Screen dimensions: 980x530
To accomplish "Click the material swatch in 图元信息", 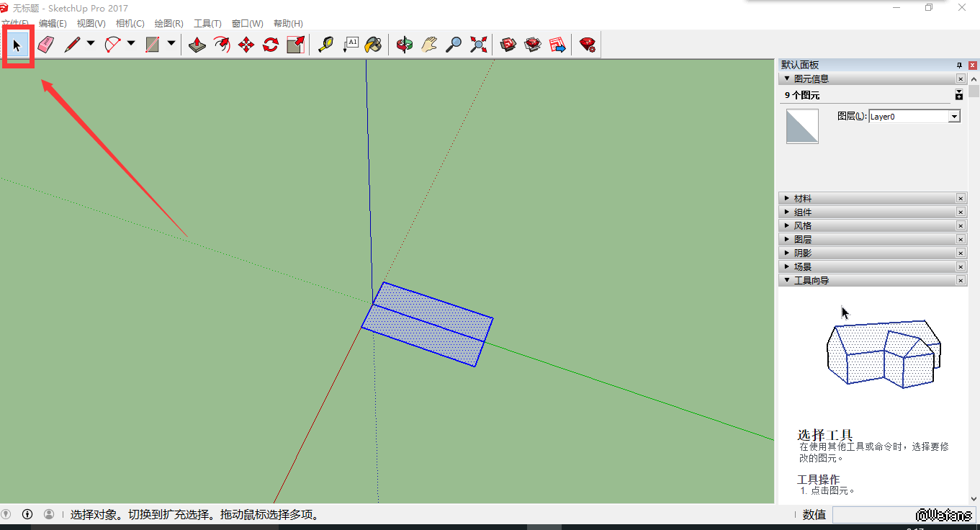I will click(802, 126).
